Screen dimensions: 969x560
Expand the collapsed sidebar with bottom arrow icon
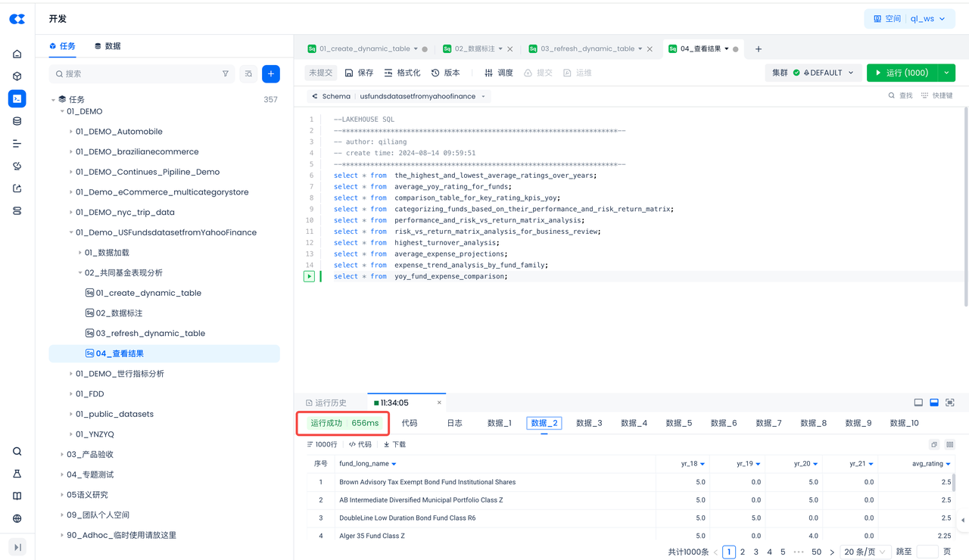(17, 547)
